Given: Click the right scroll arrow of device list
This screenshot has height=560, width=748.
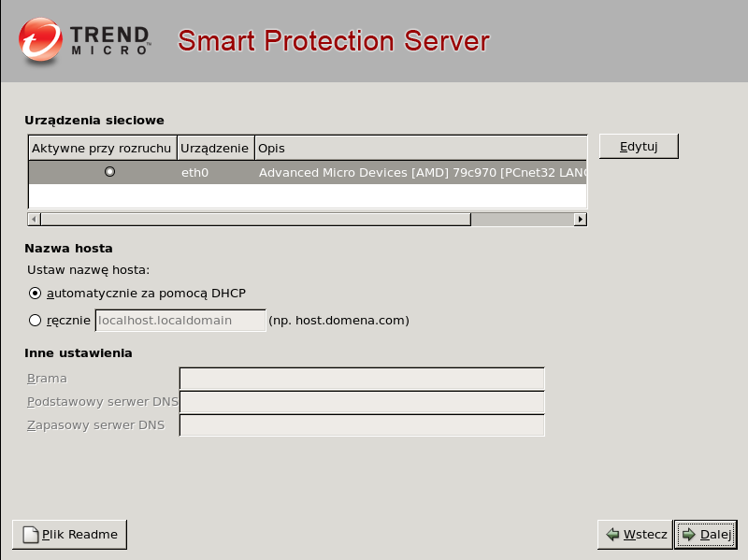Looking at the screenshot, I should pos(580,220).
